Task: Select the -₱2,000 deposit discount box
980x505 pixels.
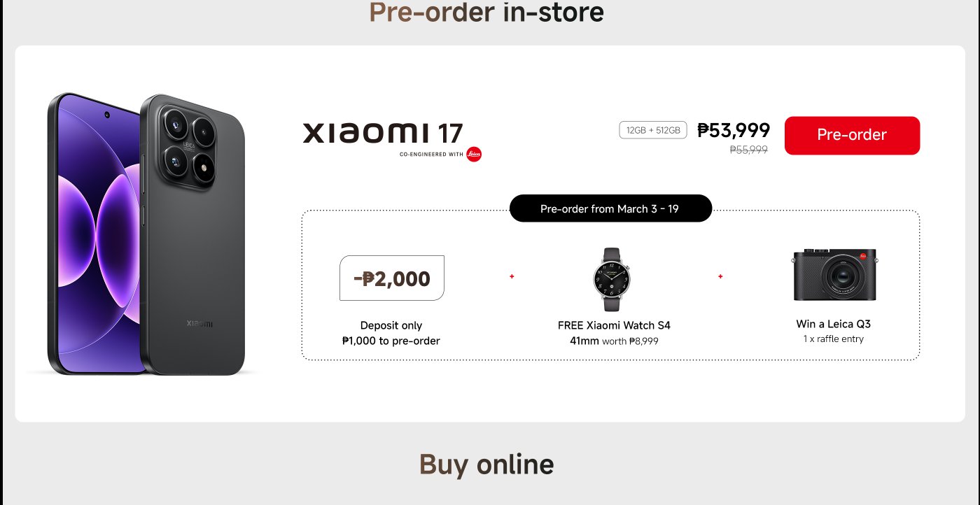Action: [391, 277]
